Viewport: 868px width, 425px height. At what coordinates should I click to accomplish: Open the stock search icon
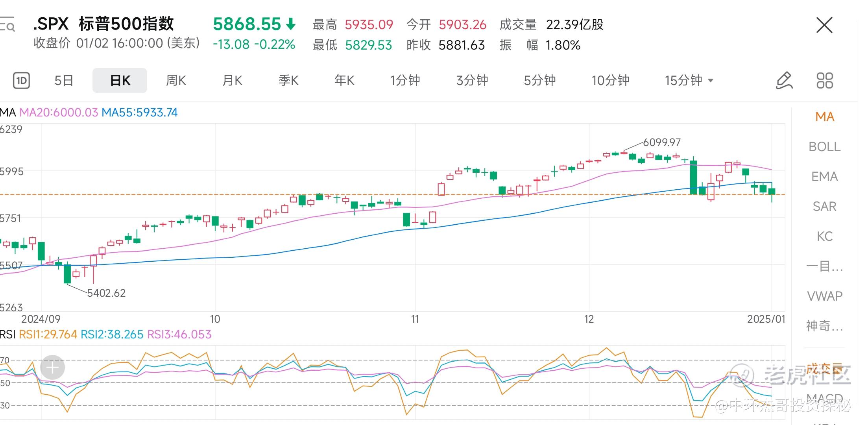(x=8, y=25)
